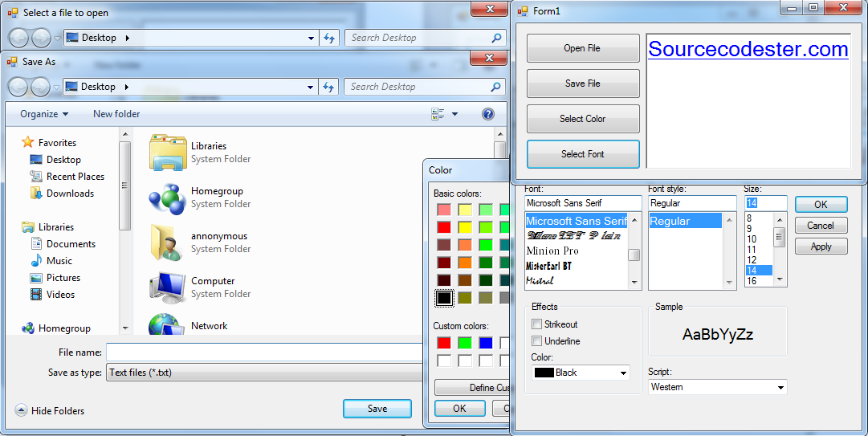Select Regular in font style list
The height and width of the screenshot is (436, 868).
tap(685, 222)
